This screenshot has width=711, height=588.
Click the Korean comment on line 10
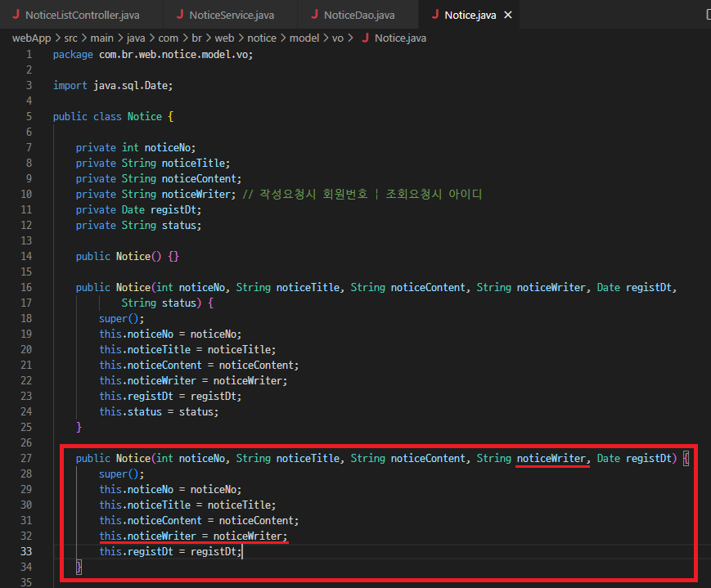click(x=362, y=194)
